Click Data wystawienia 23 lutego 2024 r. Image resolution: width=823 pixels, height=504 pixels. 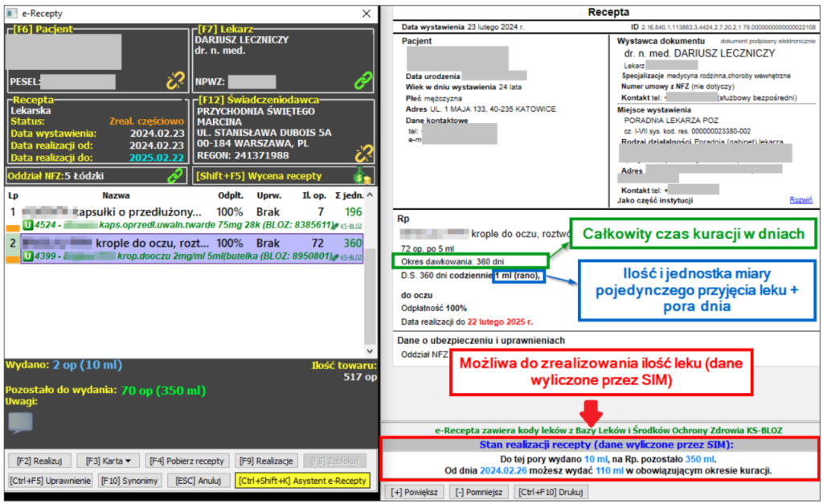[x=462, y=27]
